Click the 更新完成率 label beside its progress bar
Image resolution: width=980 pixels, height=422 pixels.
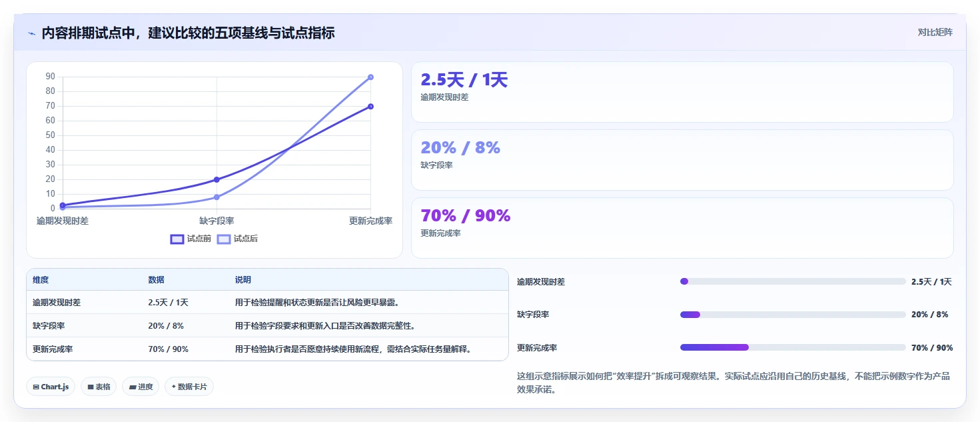pos(537,348)
